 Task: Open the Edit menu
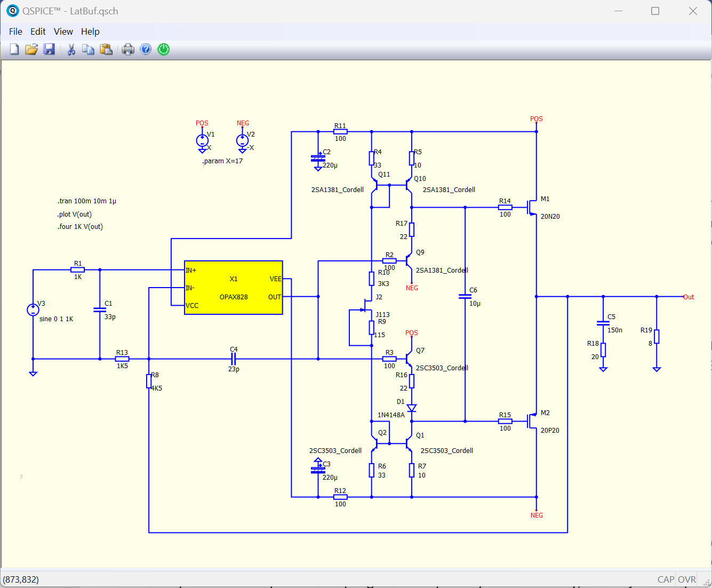coord(38,31)
